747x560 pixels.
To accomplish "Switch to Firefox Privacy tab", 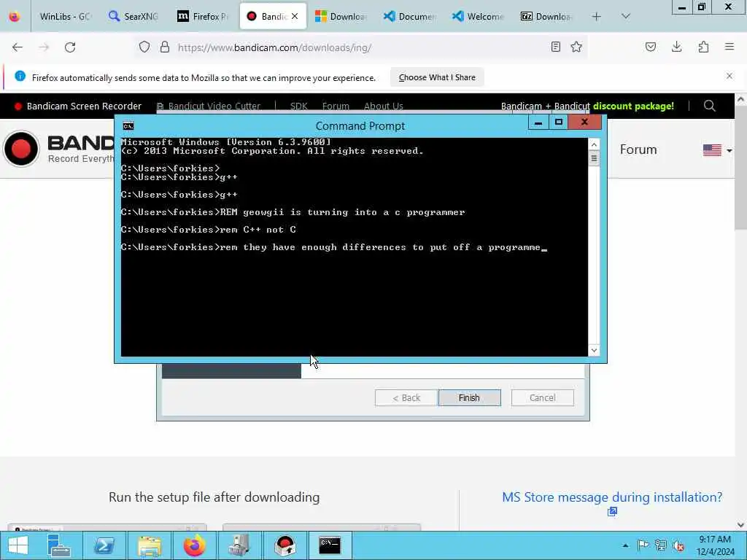I will tap(203, 16).
